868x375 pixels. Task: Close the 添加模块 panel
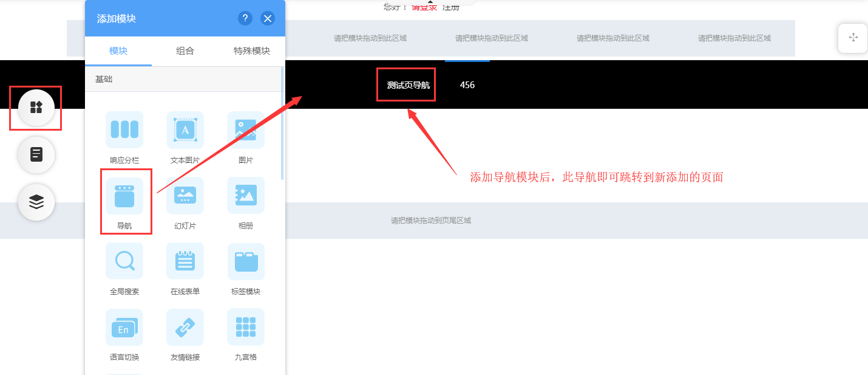click(x=268, y=18)
